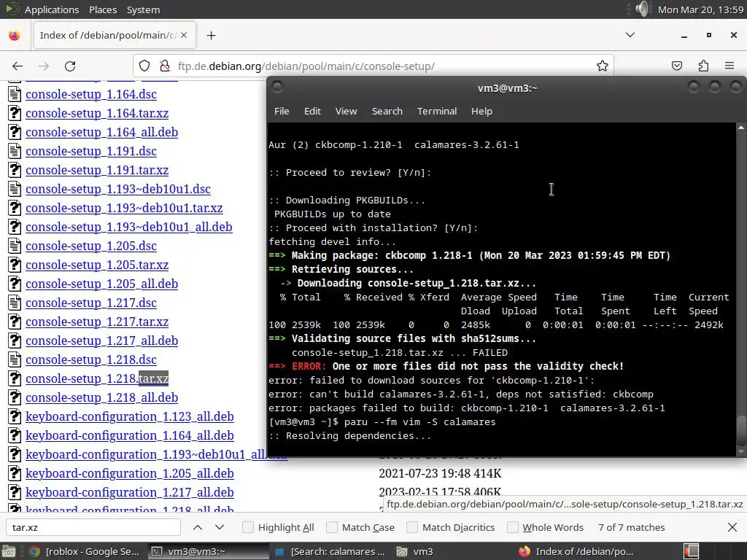Switch to roblox Google Search taskbar item
Image resolution: width=747 pixels, height=560 pixels.
(85, 551)
